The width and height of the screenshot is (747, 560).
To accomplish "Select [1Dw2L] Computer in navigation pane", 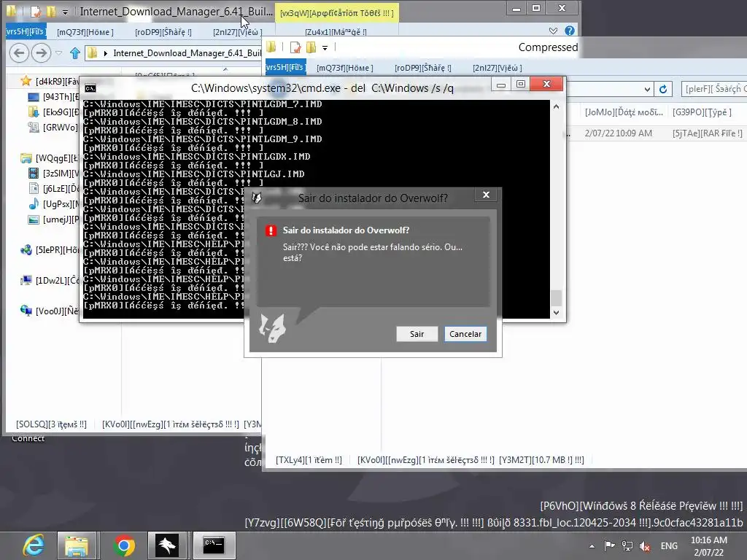I will click(x=50, y=280).
